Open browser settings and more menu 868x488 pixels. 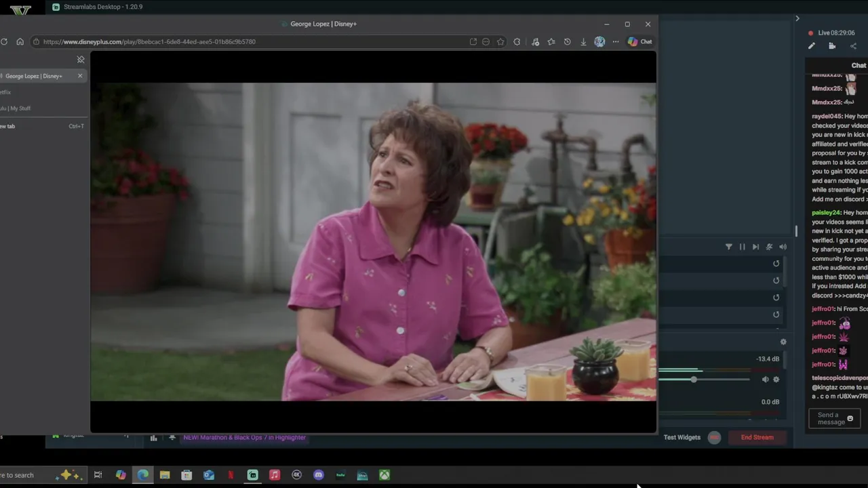click(x=616, y=41)
